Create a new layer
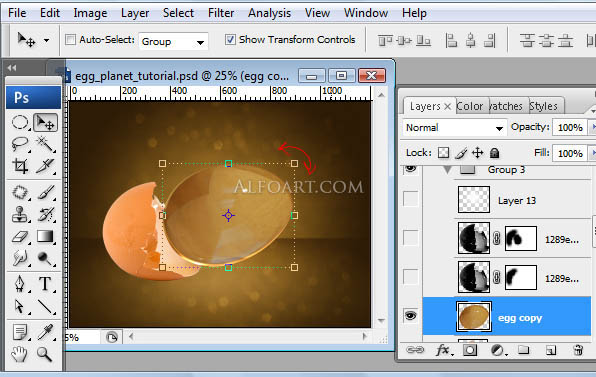 click(551, 350)
